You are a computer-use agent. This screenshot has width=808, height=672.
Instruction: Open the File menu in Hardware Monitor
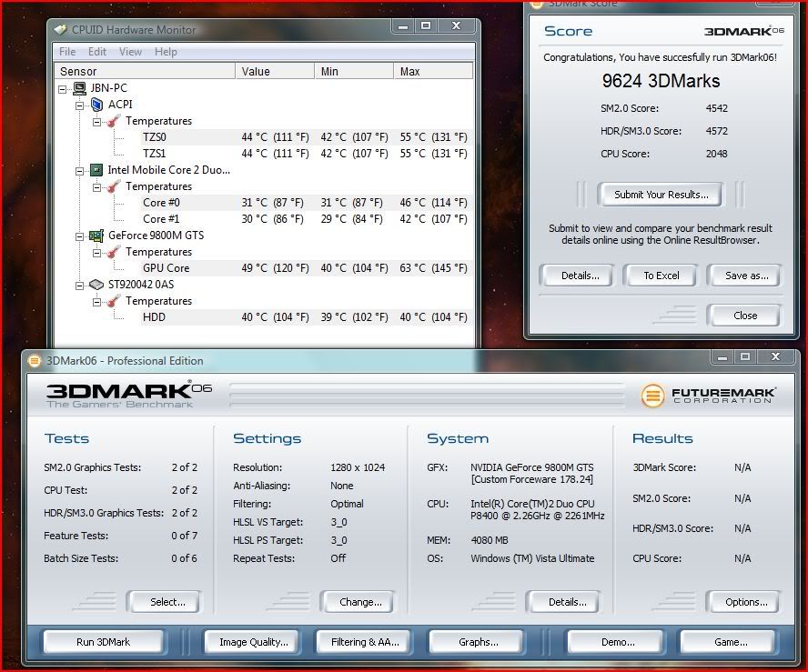click(67, 52)
